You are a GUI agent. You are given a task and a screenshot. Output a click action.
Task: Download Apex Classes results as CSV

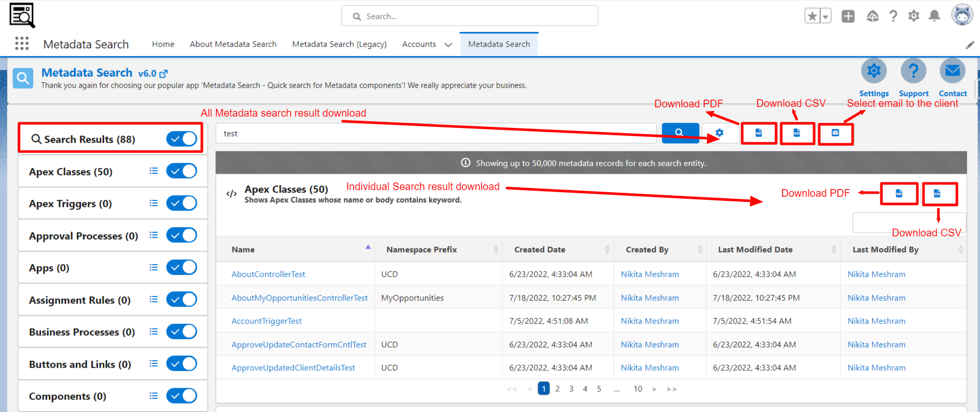click(x=937, y=194)
